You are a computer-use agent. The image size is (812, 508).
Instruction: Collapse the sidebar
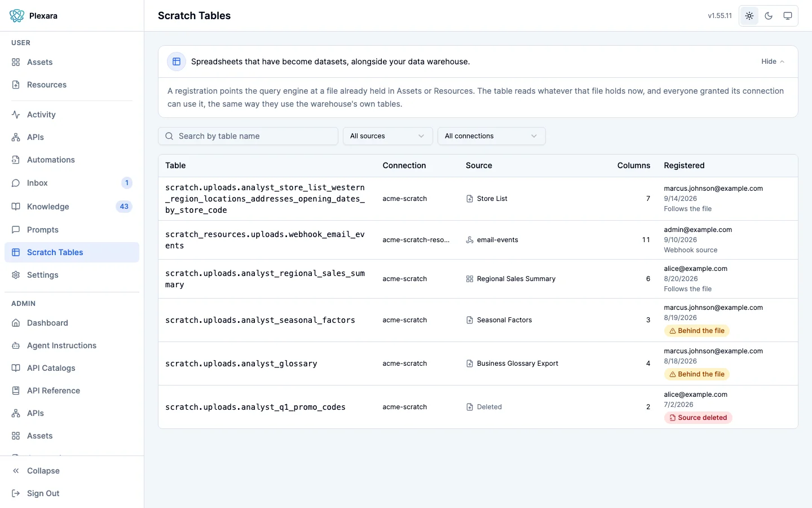coord(72,471)
